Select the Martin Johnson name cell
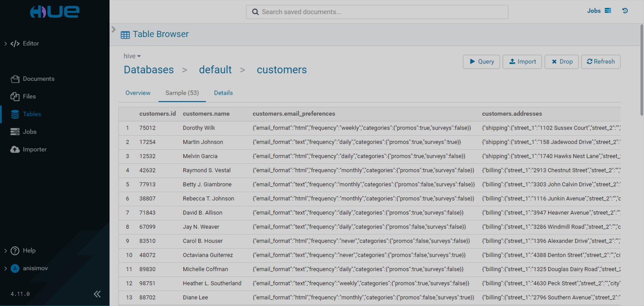Screen dimensions: 644x306 (203, 142)
